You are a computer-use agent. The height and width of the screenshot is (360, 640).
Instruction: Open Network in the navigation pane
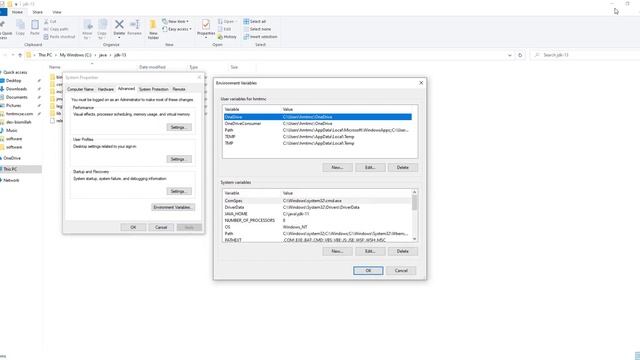[x=11, y=180]
